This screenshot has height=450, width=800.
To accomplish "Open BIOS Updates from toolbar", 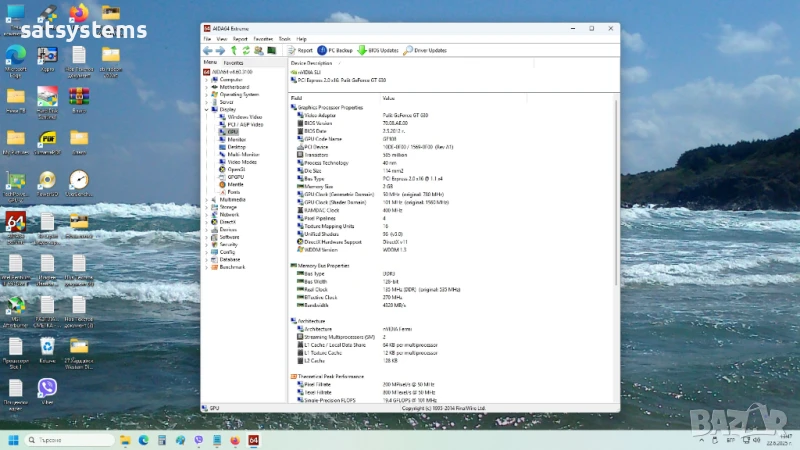I will 378,50.
